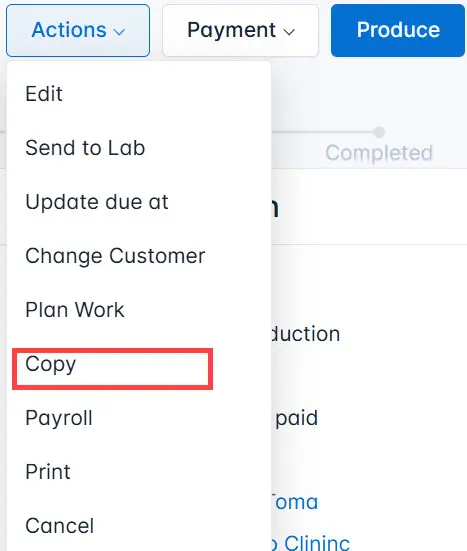467x551 pixels.
Task: Select the Plan Work menu item
Action: [139, 310]
